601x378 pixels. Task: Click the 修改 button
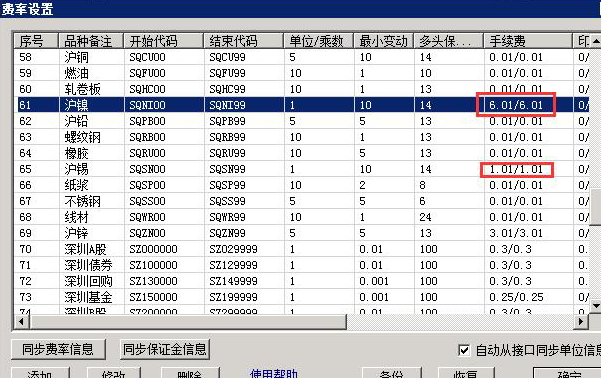pos(114,373)
